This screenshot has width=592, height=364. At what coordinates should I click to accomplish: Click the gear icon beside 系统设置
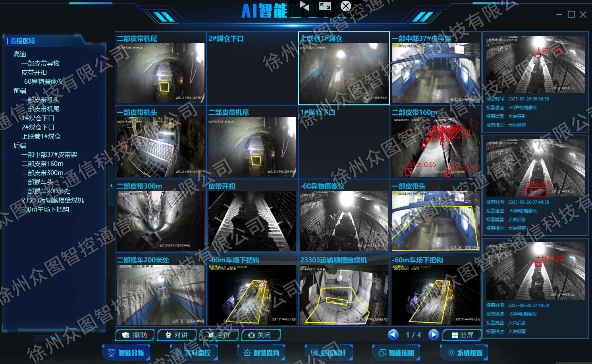[x=451, y=352]
